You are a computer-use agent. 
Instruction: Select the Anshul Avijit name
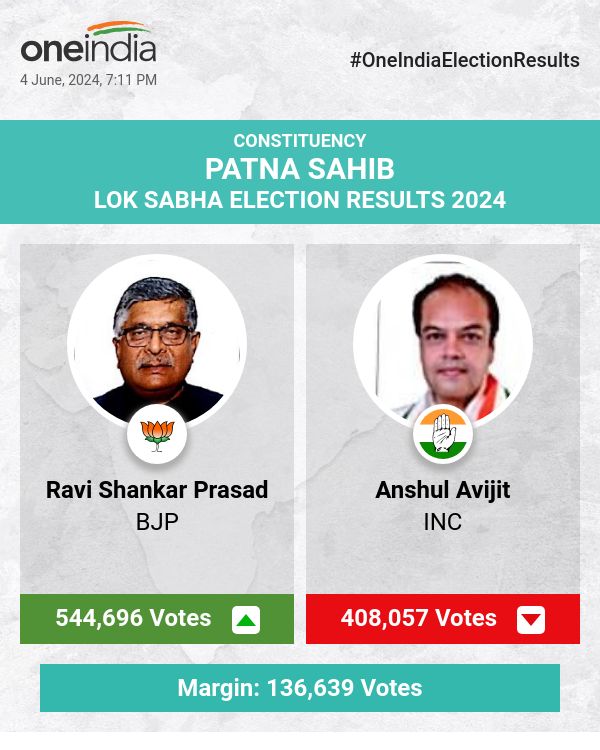tap(443, 490)
